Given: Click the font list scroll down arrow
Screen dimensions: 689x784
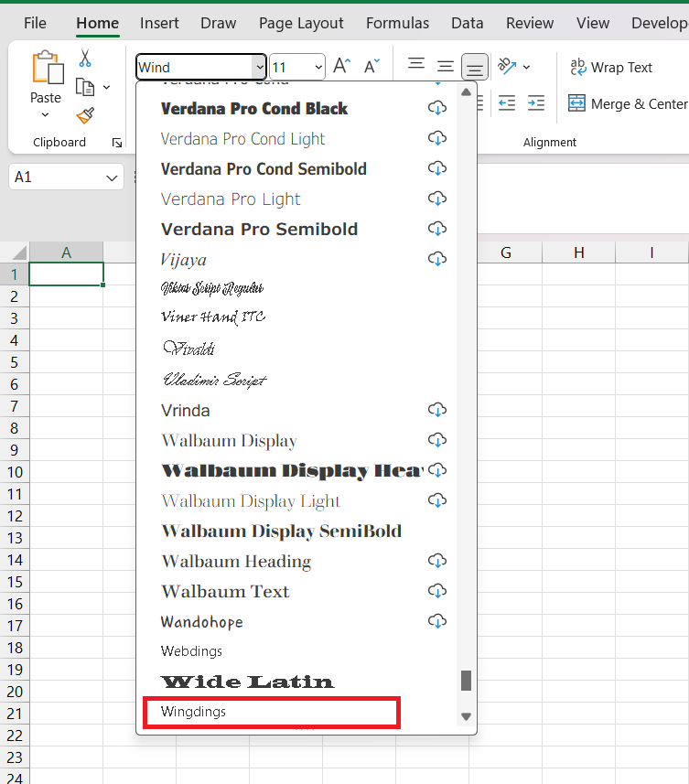Looking at the screenshot, I should point(466,716).
